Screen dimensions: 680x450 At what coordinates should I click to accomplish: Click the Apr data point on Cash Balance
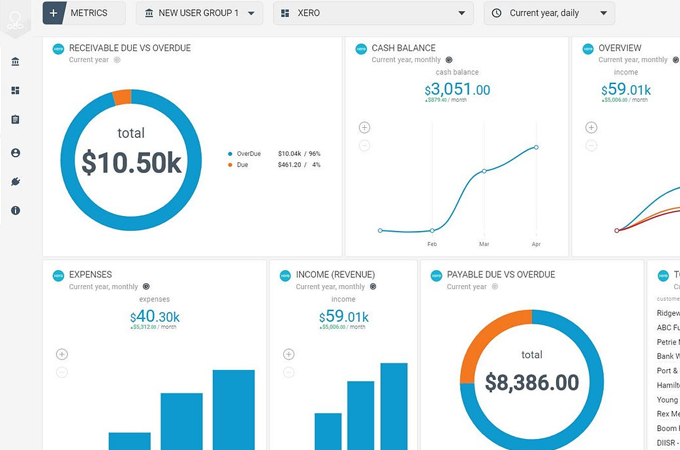point(536,148)
